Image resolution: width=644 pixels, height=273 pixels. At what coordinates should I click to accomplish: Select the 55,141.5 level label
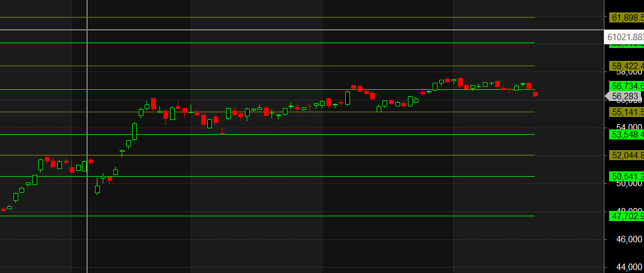(626, 112)
